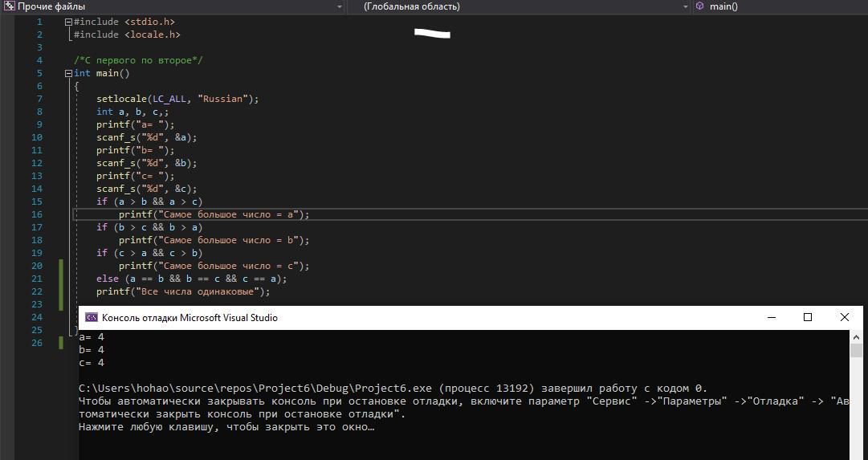Close the debug console window
This screenshot has height=460, width=868.
point(844,317)
